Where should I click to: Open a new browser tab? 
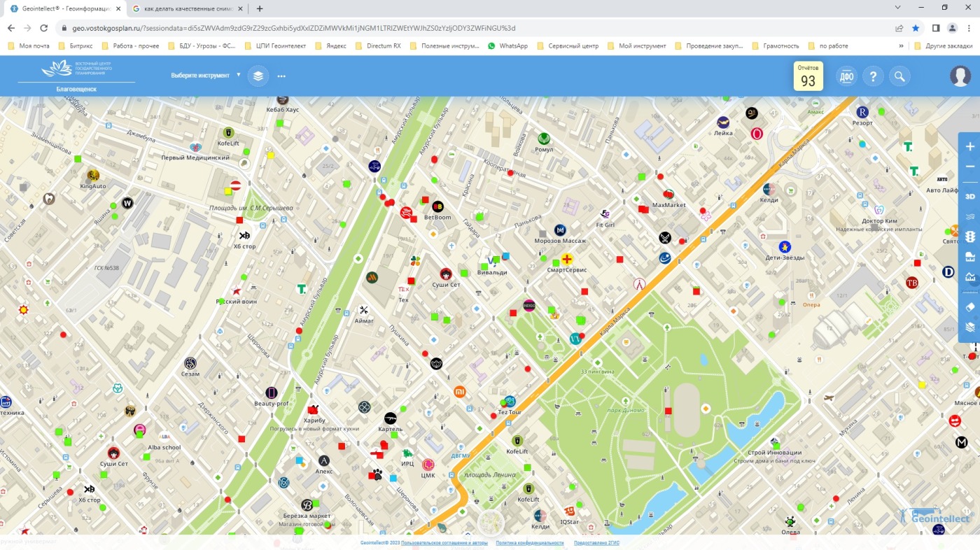260,8
